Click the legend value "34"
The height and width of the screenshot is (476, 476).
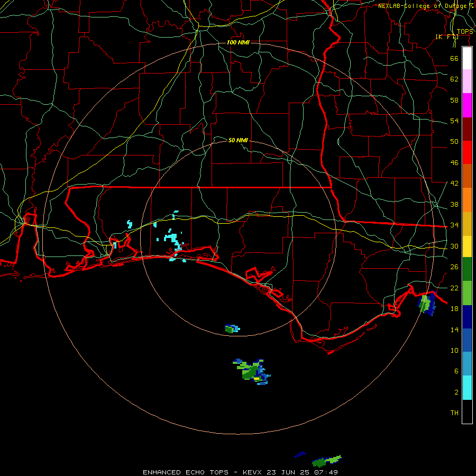[454, 225]
